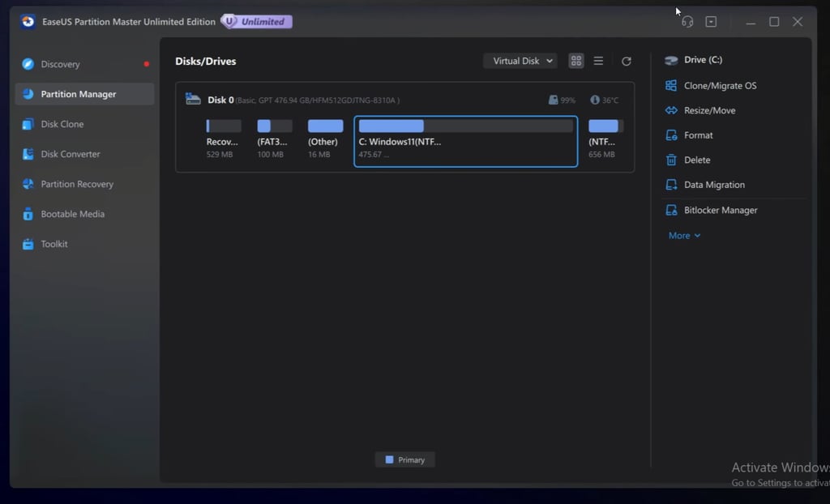Select the C: Windows11 partition
830x504 pixels.
pyautogui.click(x=466, y=141)
